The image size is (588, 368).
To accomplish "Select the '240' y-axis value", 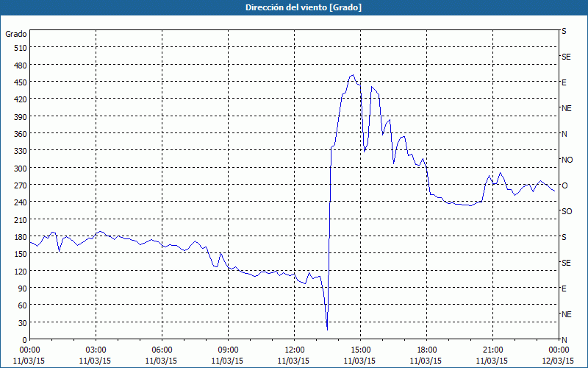I will point(21,202).
